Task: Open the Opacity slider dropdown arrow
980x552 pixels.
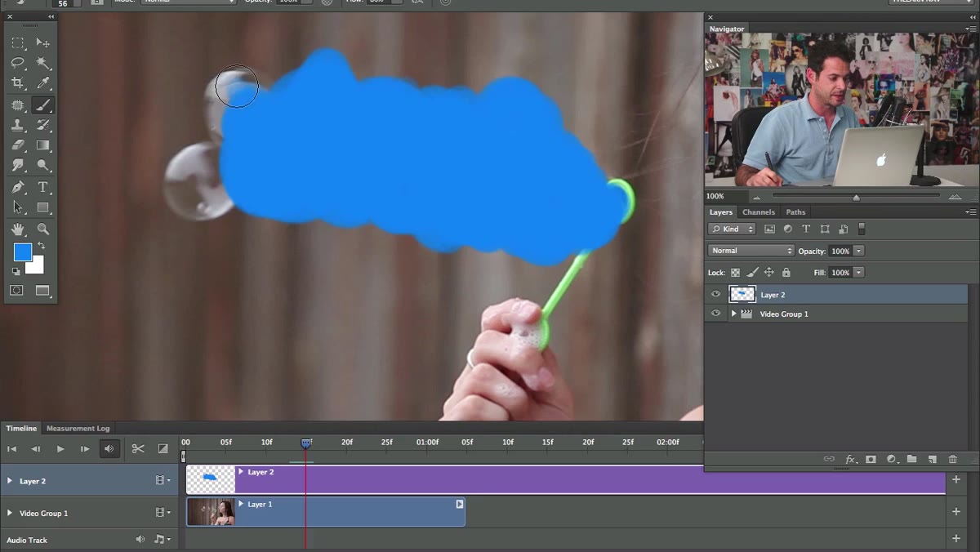Action: (x=858, y=251)
